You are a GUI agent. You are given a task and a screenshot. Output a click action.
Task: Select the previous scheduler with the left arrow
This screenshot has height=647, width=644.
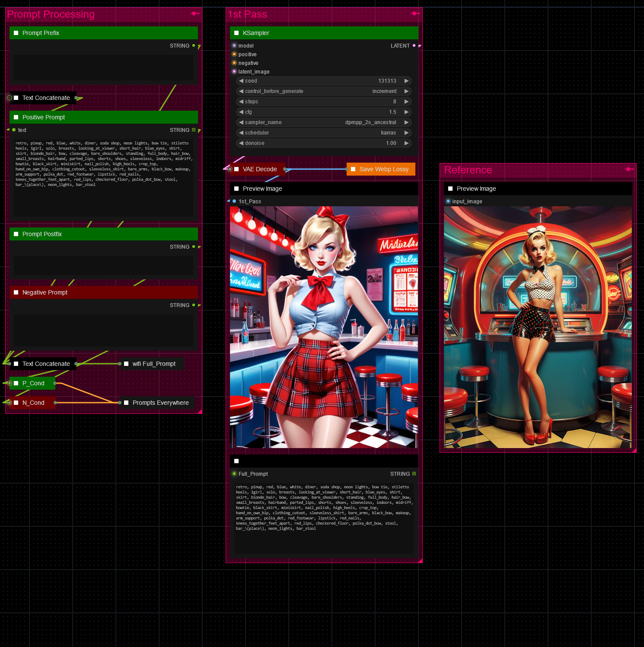pos(241,133)
